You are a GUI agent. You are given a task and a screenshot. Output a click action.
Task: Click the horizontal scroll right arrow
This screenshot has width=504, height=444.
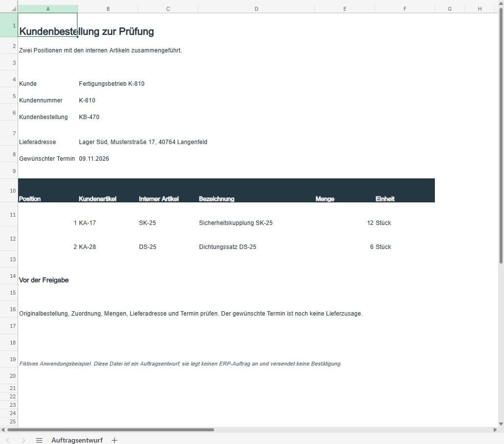point(495,429)
